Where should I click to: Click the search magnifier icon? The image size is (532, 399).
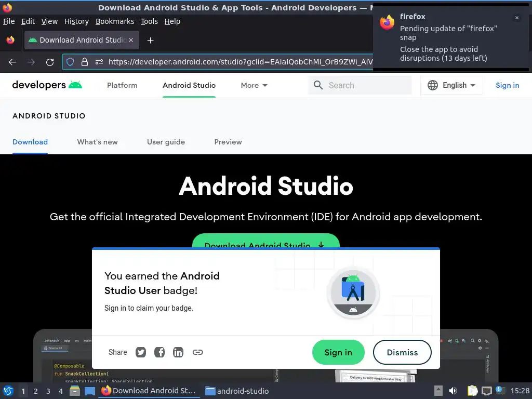tap(318, 85)
